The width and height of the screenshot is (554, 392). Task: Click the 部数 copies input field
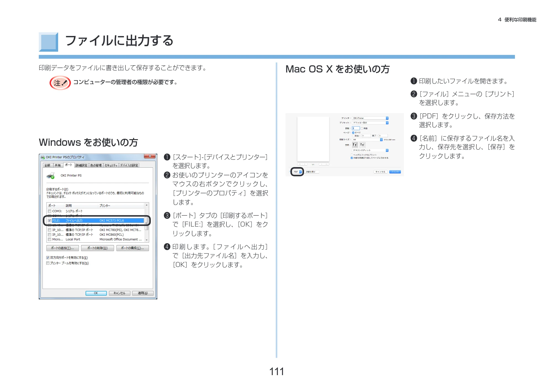[356, 128]
